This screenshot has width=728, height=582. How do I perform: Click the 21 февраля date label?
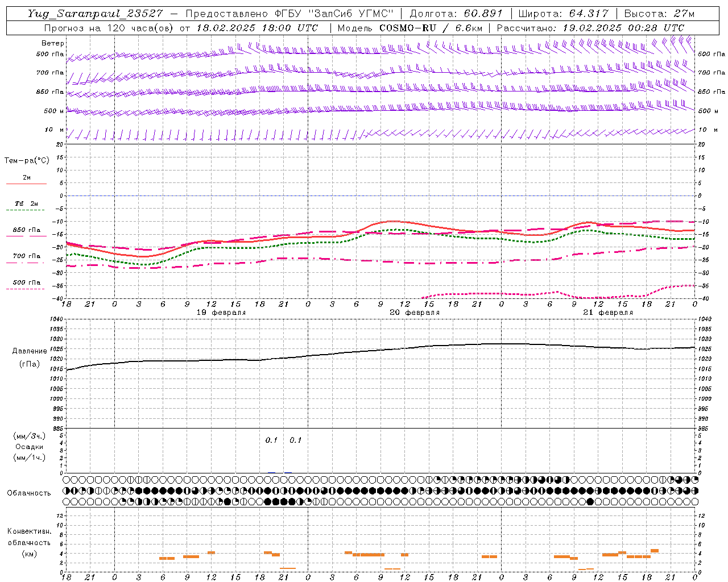(x=608, y=313)
